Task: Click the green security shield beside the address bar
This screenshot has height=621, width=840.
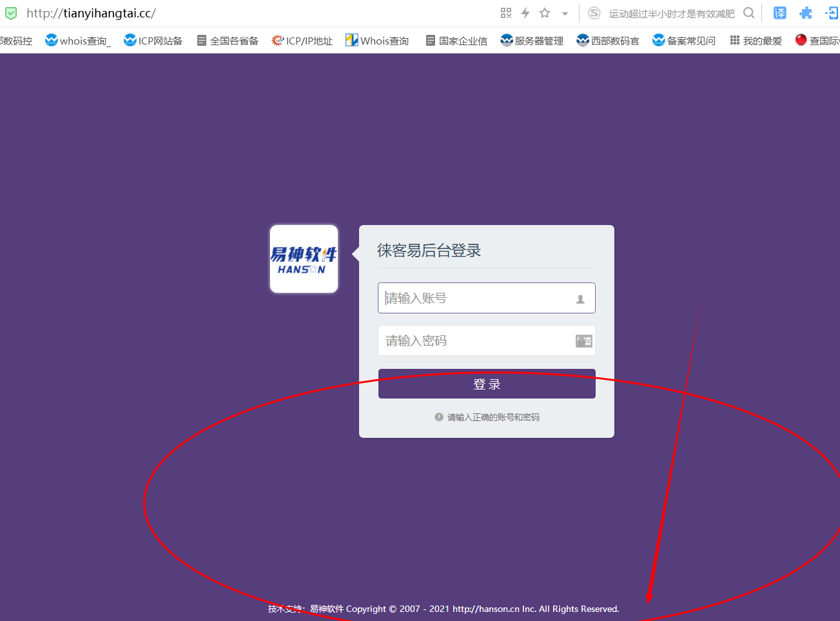Action: (10, 13)
